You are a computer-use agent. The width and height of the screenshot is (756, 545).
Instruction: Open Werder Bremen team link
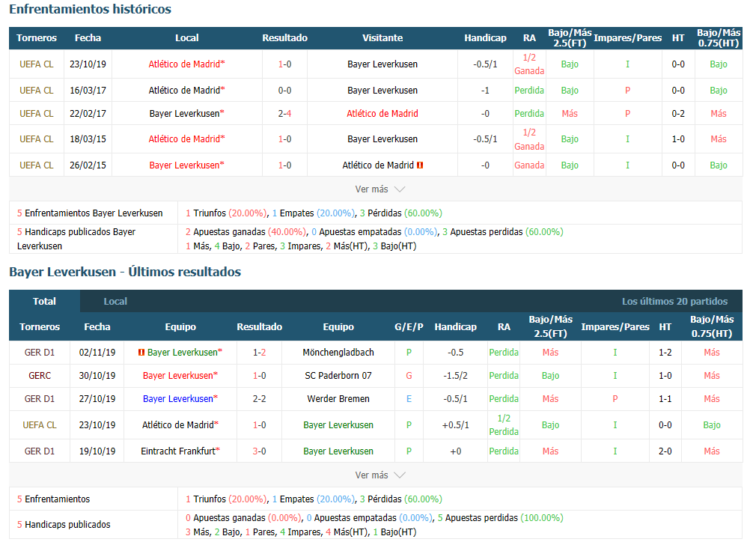(x=338, y=399)
